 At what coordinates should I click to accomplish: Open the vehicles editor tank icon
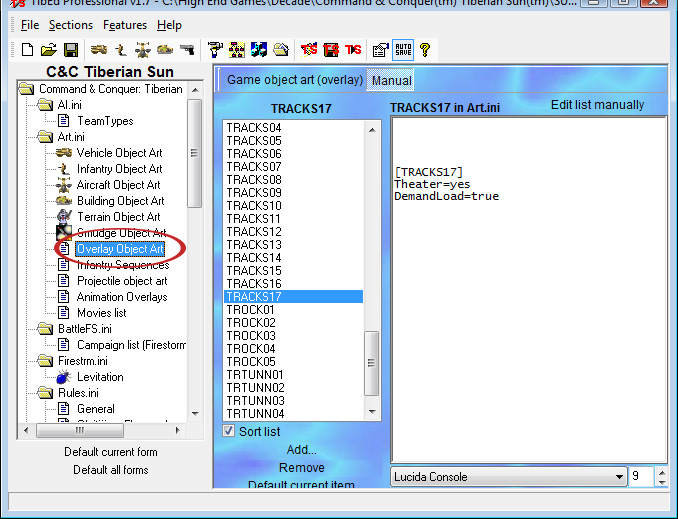tap(99, 50)
